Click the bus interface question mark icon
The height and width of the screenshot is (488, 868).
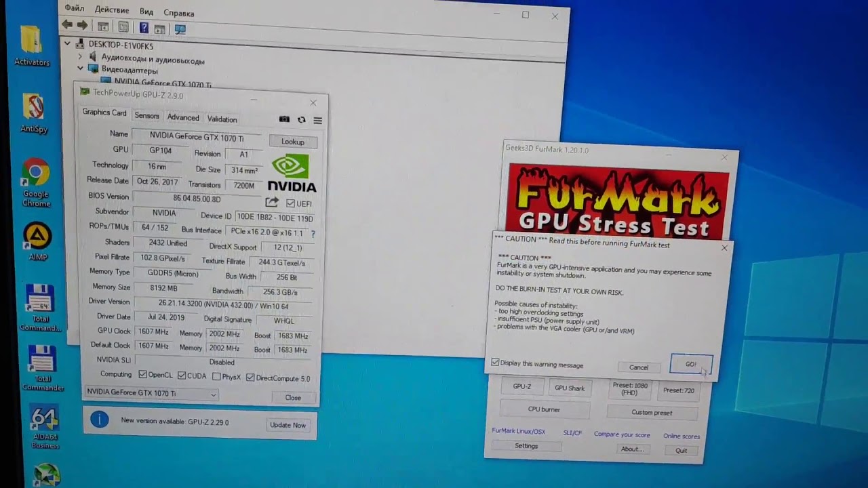pos(313,233)
